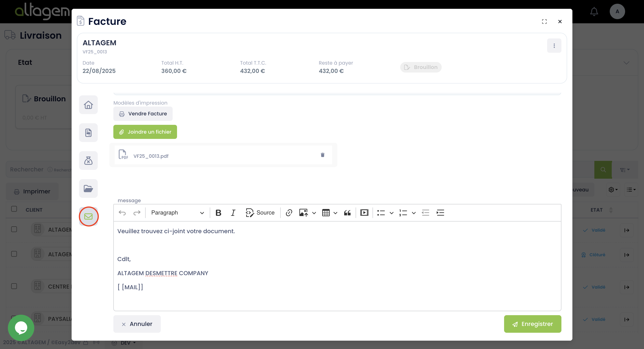644x349 pixels.
Task: Open notifications bell
Action: (x=594, y=11)
